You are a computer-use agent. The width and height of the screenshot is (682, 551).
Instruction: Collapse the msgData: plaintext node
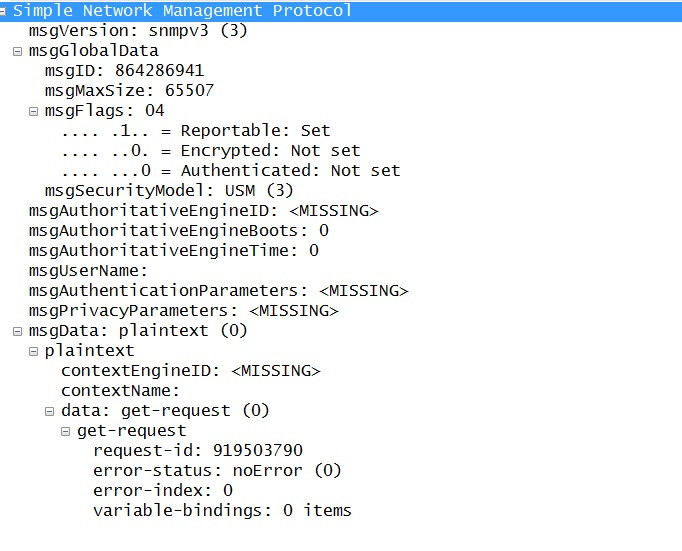pyautogui.click(x=17, y=331)
